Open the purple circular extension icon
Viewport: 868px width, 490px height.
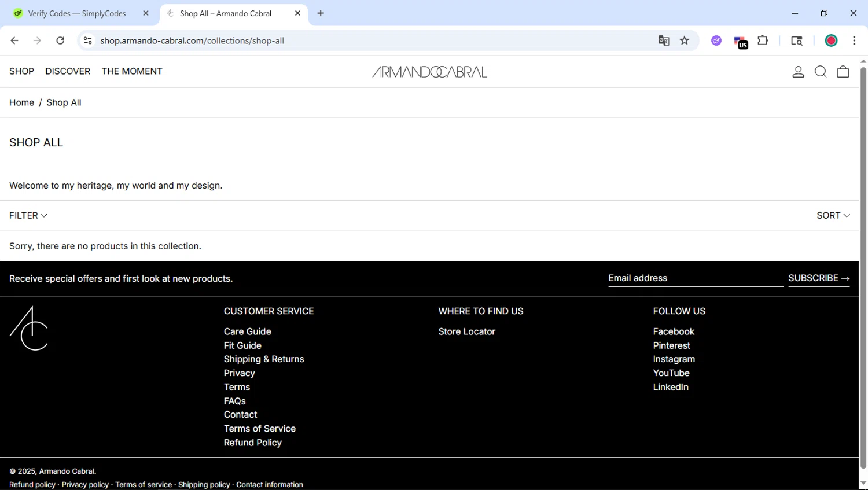[716, 40]
